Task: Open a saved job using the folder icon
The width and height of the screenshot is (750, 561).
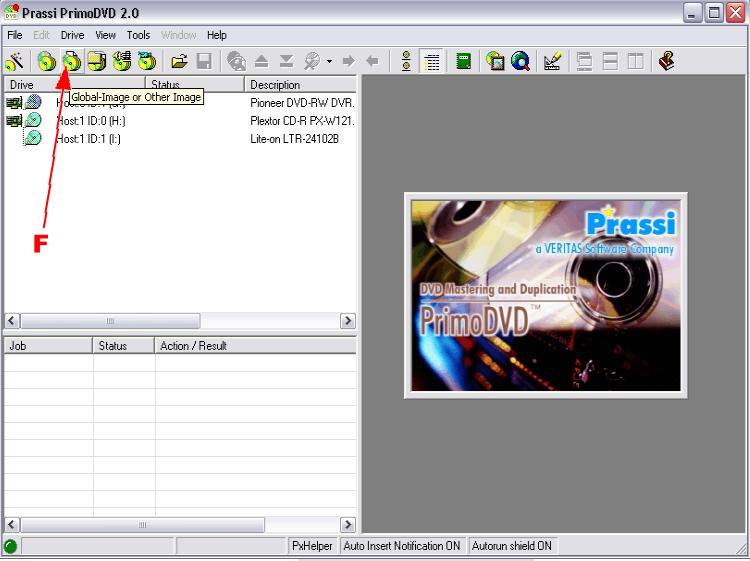Action: click(x=179, y=61)
